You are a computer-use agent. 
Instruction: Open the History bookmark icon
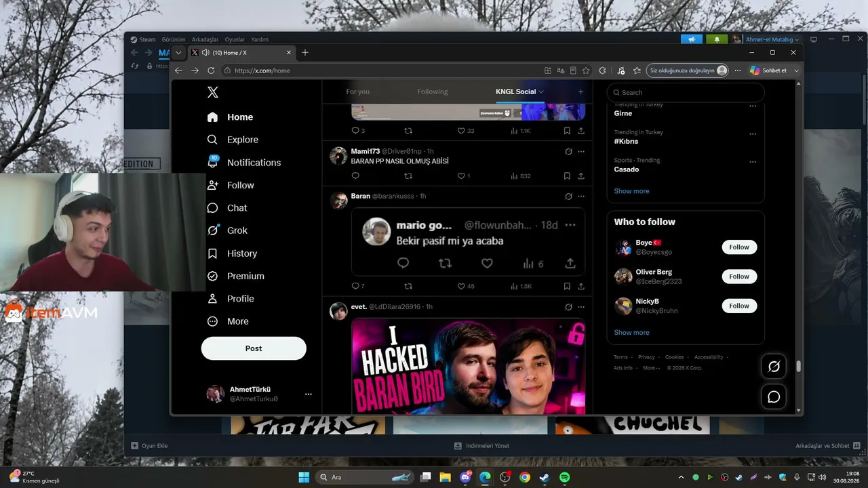point(212,253)
